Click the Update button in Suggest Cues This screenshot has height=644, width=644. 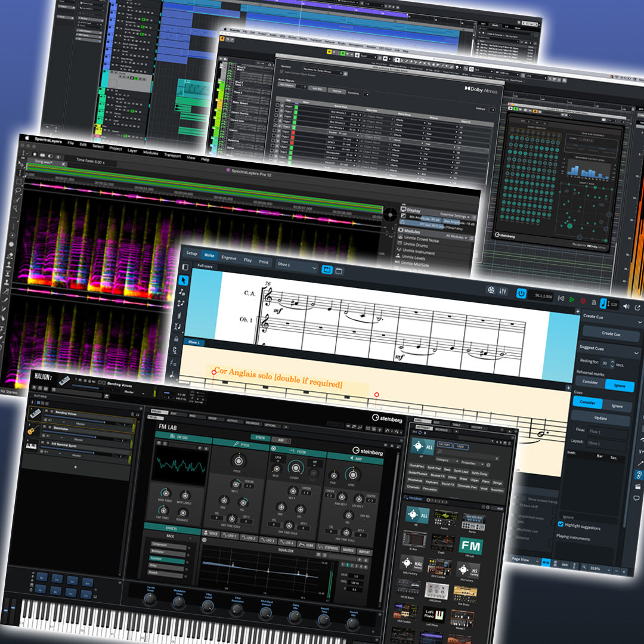(600, 417)
